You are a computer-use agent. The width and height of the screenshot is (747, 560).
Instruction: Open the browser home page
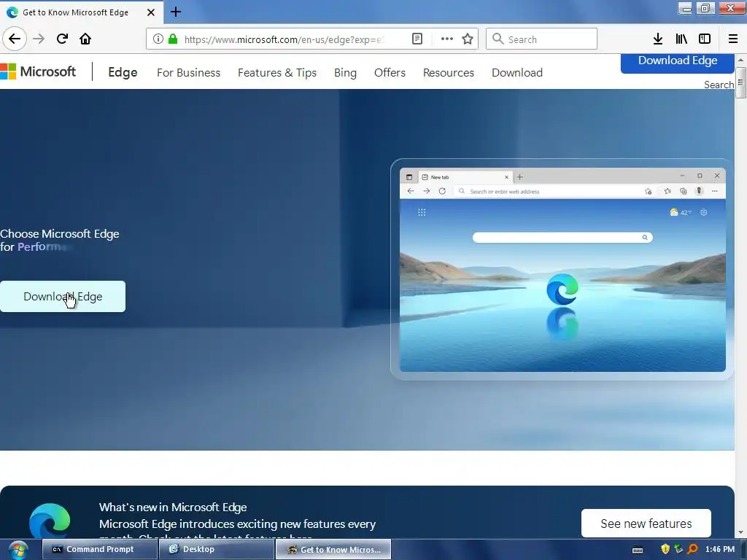point(85,39)
